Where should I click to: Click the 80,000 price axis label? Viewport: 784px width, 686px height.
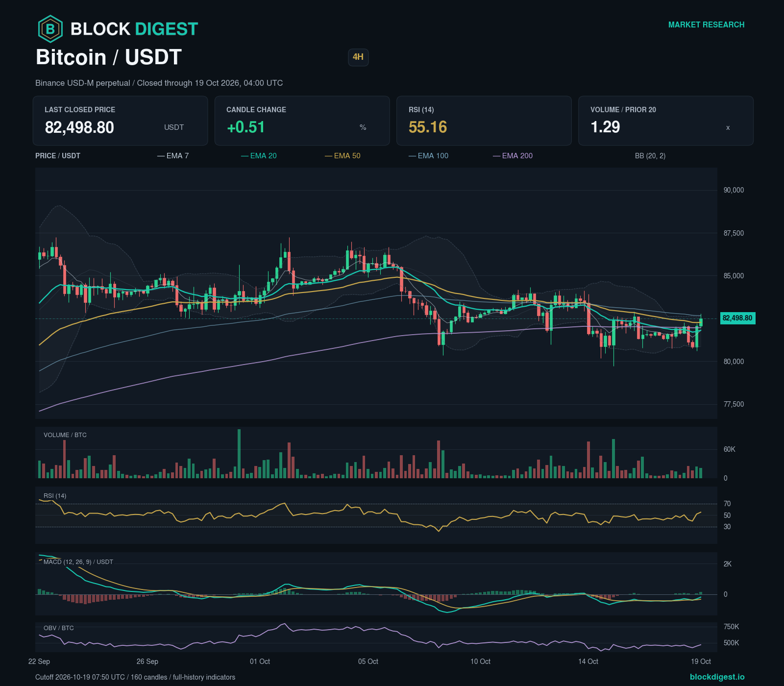coord(734,362)
